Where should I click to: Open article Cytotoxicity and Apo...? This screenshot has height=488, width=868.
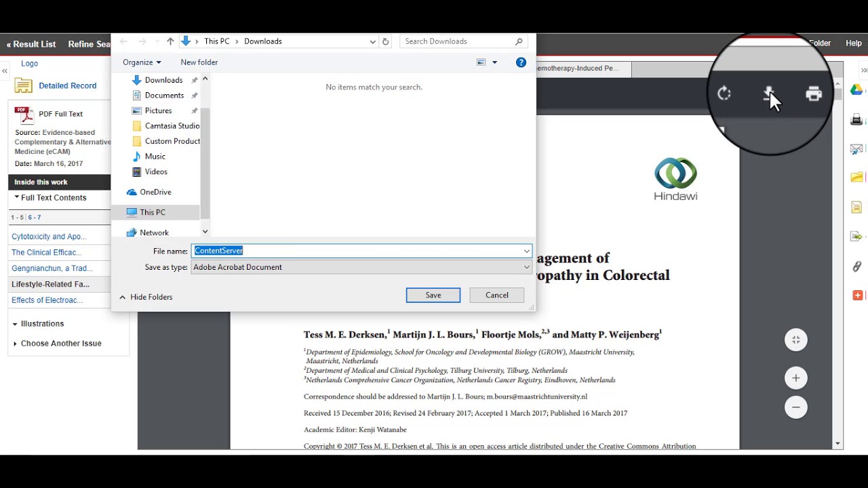click(49, 237)
